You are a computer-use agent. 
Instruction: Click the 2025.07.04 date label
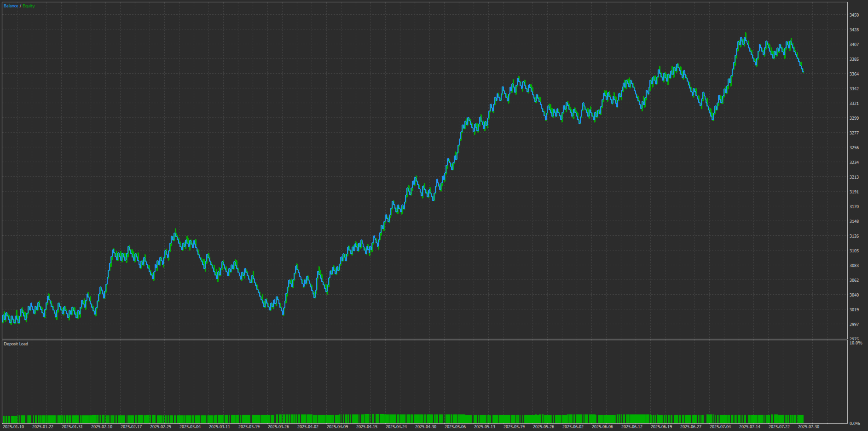(x=720, y=427)
